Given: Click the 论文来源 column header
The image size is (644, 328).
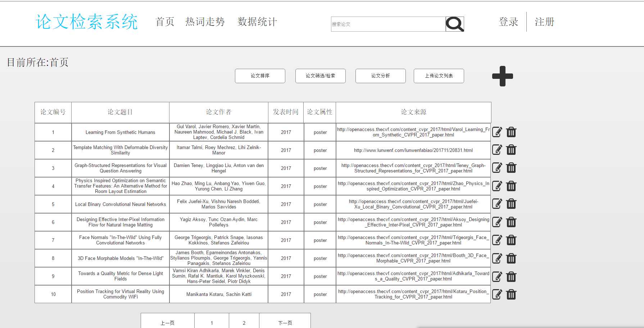Looking at the screenshot, I should (x=413, y=112).
